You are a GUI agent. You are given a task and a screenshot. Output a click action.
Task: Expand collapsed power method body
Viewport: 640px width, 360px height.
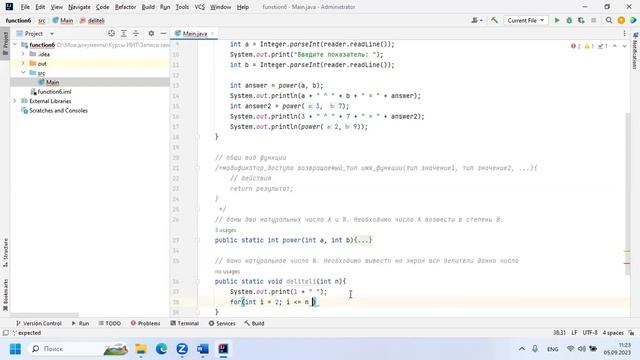pos(363,240)
